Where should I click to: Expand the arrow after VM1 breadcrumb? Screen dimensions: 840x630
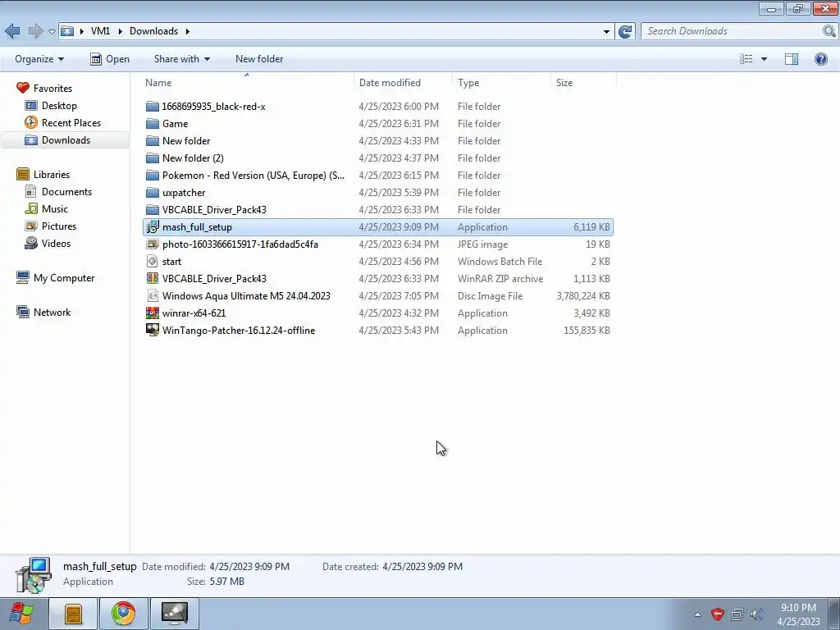tap(120, 31)
